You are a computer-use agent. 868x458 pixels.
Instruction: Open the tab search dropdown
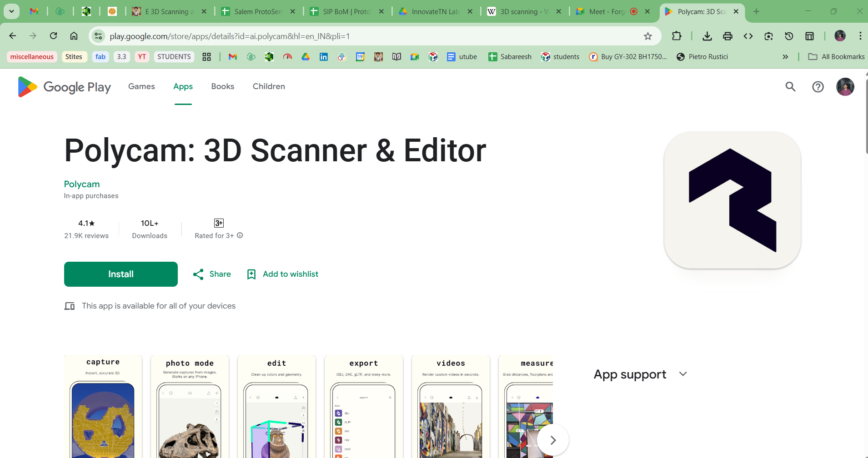[11, 11]
